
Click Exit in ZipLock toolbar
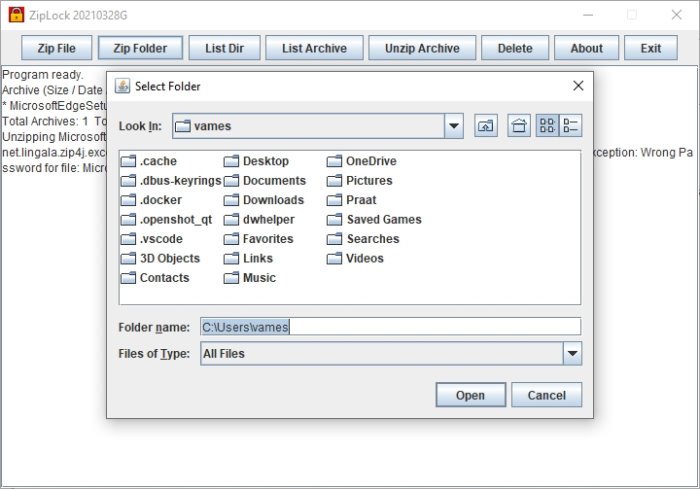click(651, 48)
